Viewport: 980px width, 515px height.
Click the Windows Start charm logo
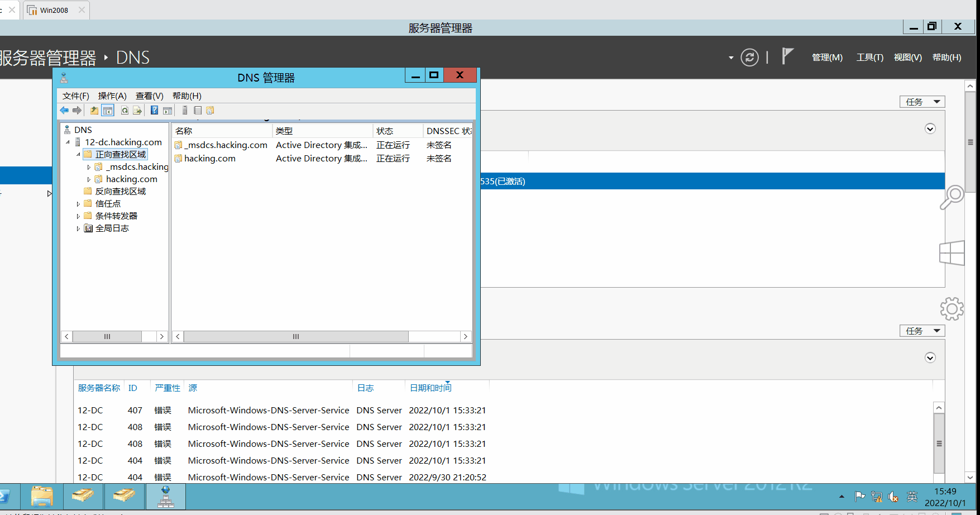point(952,253)
